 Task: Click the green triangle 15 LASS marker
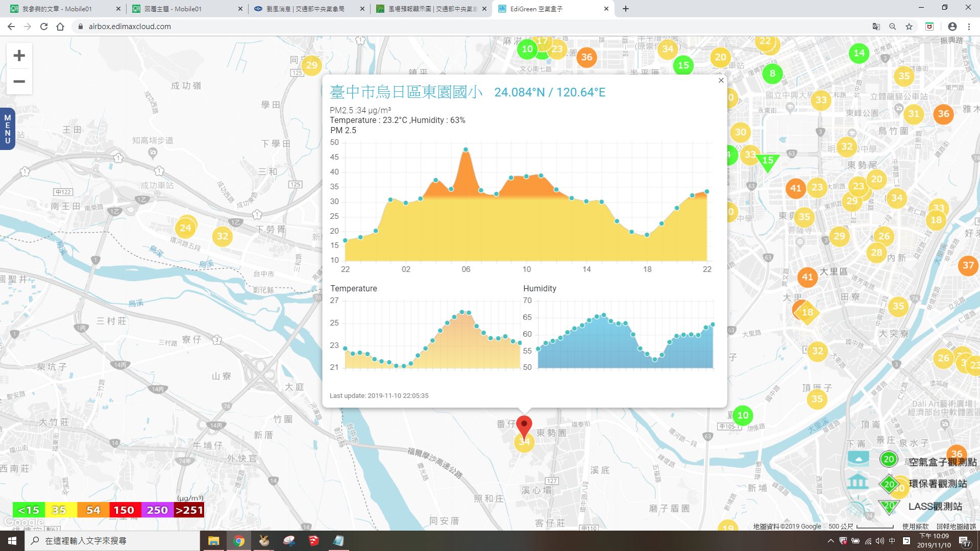(767, 162)
